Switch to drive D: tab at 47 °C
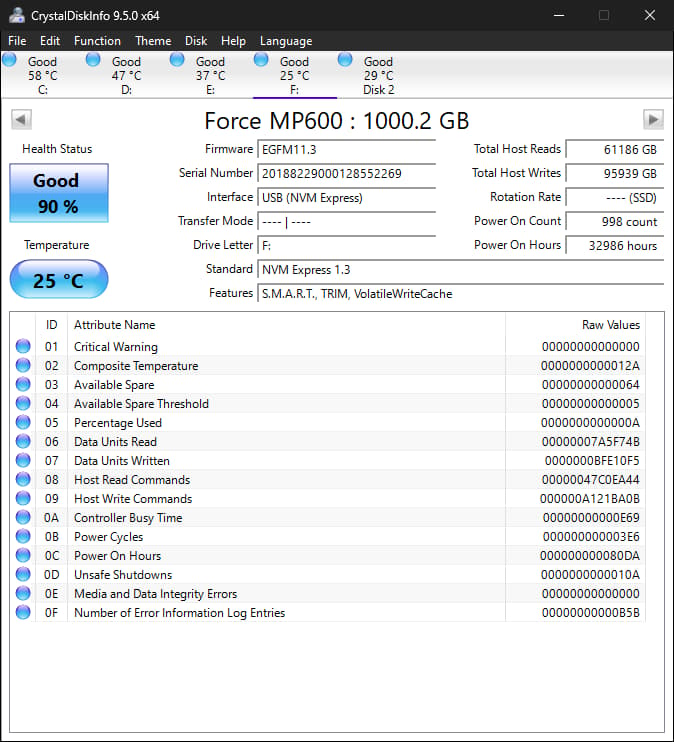The image size is (674, 742). pyautogui.click(x=126, y=75)
